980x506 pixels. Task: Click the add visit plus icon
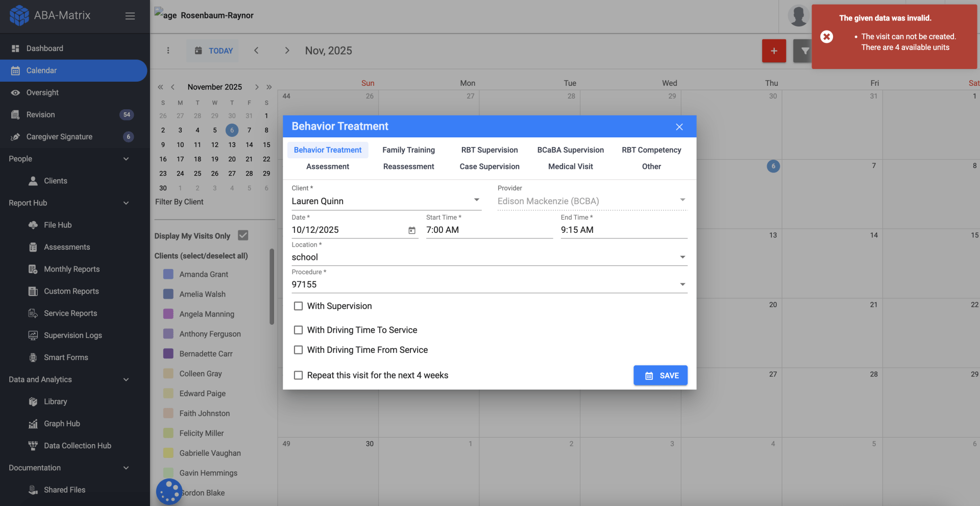[x=774, y=51]
